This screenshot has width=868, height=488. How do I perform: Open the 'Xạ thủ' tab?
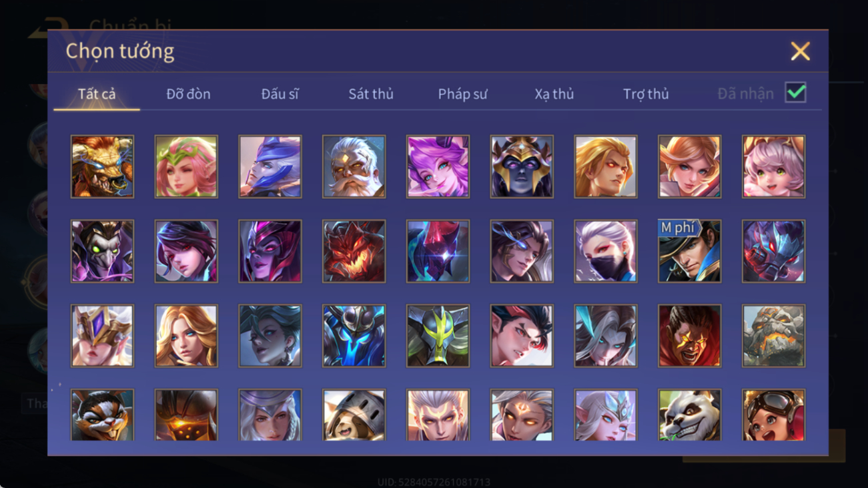(x=554, y=94)
